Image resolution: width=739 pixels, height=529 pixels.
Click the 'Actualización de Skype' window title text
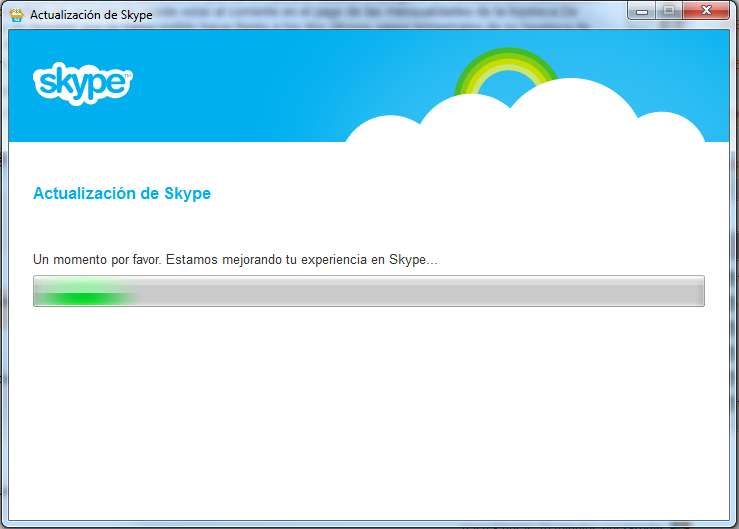coord(91,15)
